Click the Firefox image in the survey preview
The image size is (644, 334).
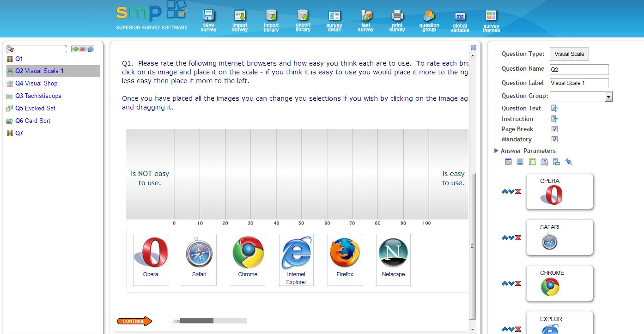pos(345,253)
